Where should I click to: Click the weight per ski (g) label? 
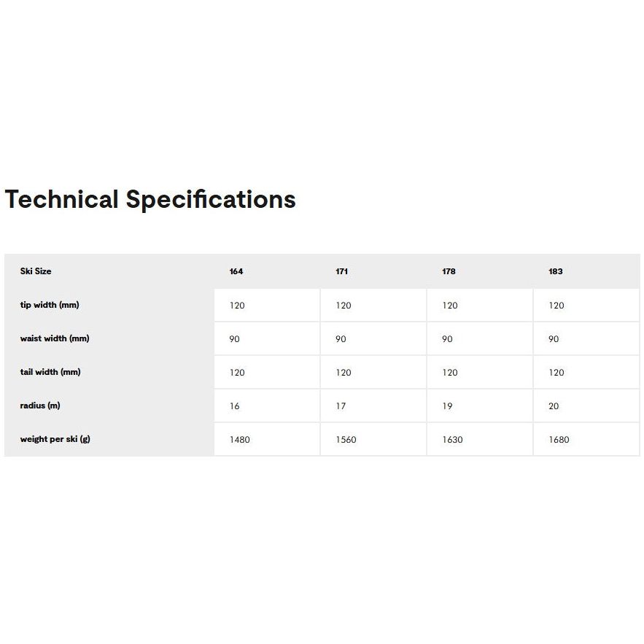(55, 439)
